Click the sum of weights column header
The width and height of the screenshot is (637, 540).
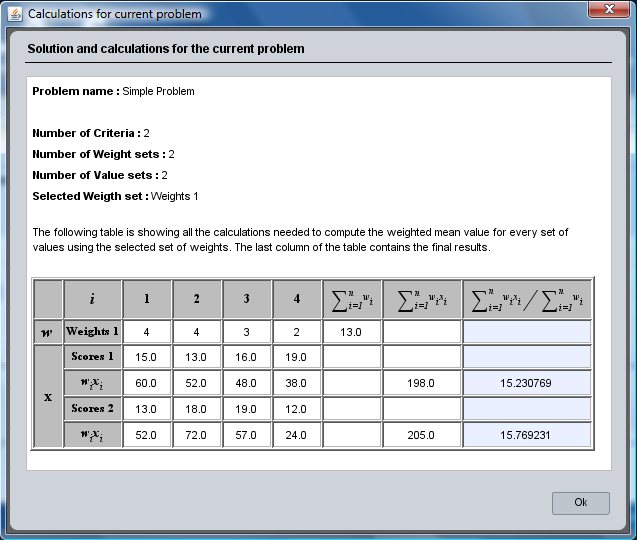click(351, 298)
